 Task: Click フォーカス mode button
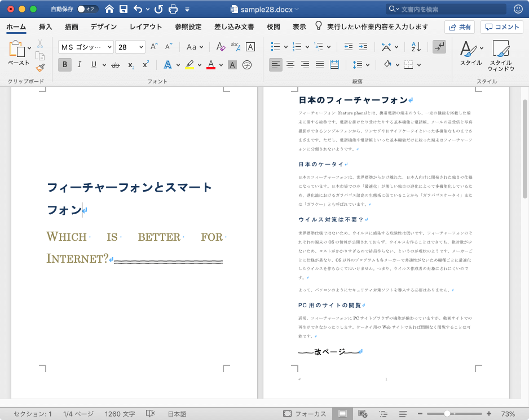point(305,414)
